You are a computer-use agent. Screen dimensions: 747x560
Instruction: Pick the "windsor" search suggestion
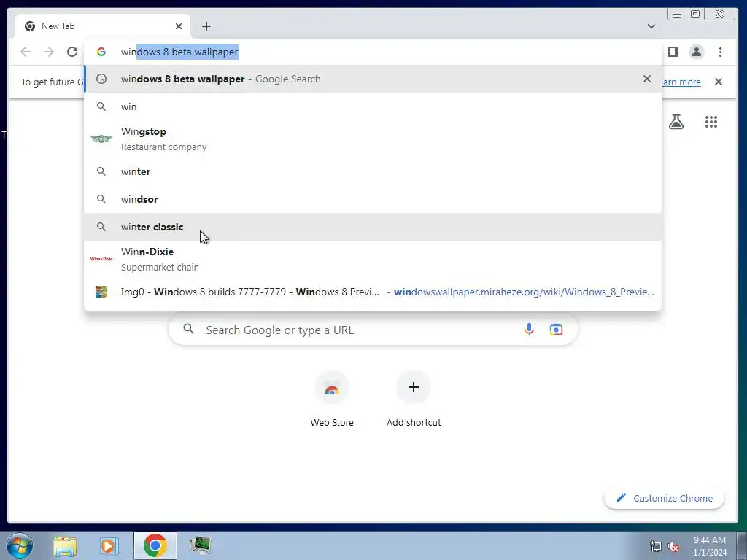click(x=373, y=199)
